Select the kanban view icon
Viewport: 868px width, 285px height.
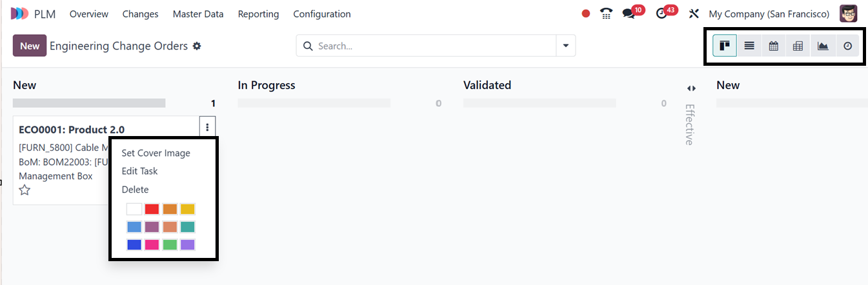pyautogui.click(x=725, y=46)
